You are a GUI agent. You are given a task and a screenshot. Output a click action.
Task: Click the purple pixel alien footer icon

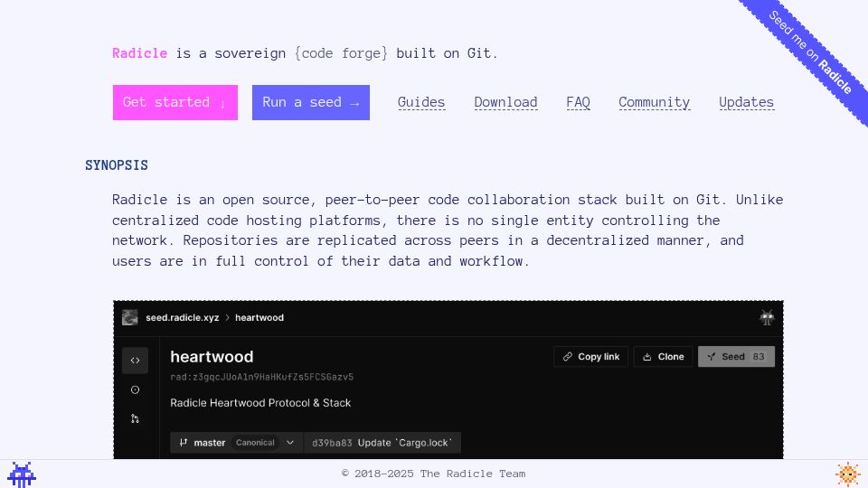pyautogui.click(x=22, y=474)
